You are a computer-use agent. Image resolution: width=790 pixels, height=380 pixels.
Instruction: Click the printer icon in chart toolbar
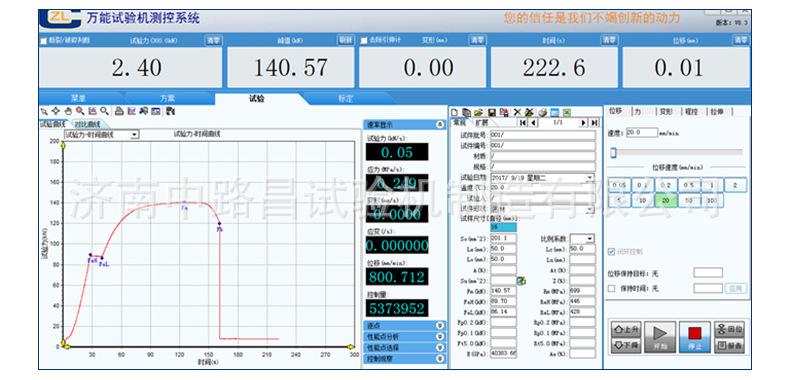[x=119, y=111]
